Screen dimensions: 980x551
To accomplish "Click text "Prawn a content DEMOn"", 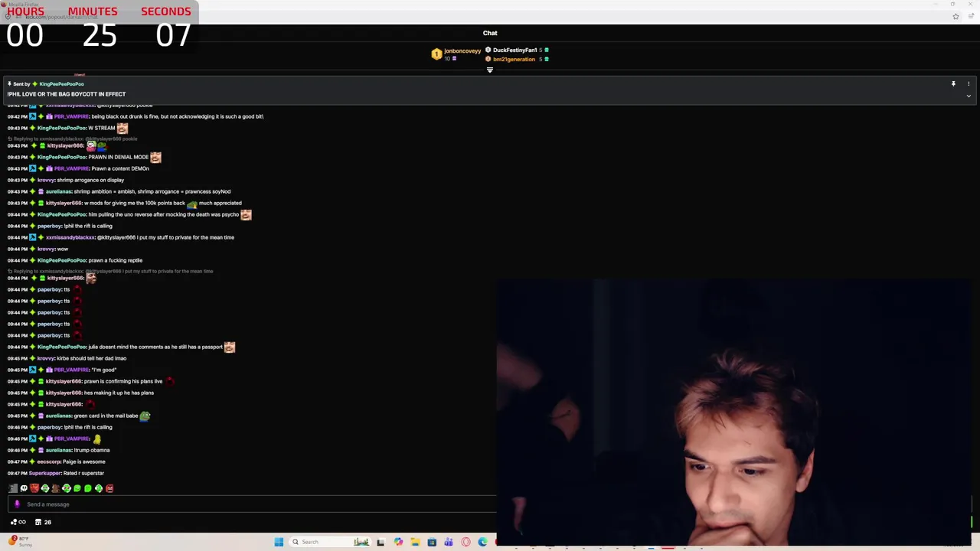I will click(x=120, y=168).
